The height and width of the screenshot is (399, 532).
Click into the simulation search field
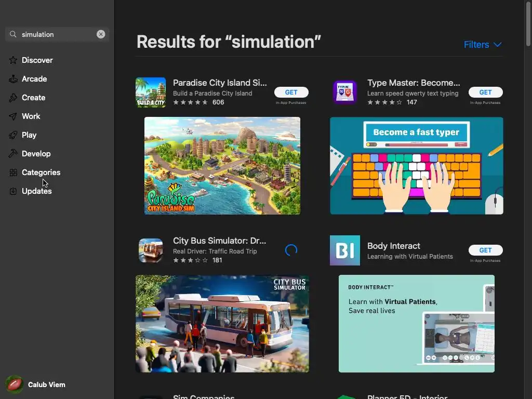click(x=57, y=34)
